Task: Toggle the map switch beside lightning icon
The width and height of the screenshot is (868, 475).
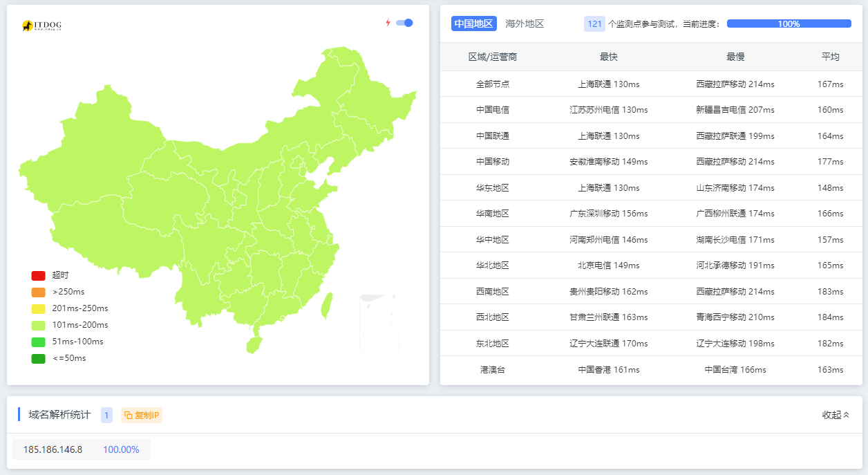Action: click(x=404, y=23)
